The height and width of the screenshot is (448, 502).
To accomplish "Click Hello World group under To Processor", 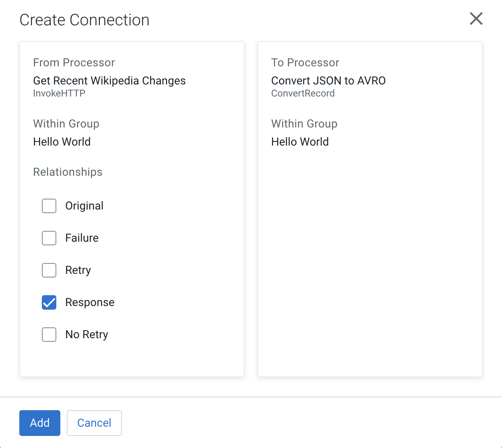I will 300,142.
